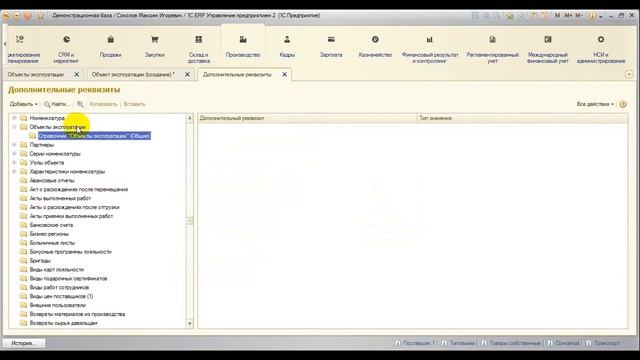
Task: Open the Регламентированный учет section
Action: click(493, 49)
